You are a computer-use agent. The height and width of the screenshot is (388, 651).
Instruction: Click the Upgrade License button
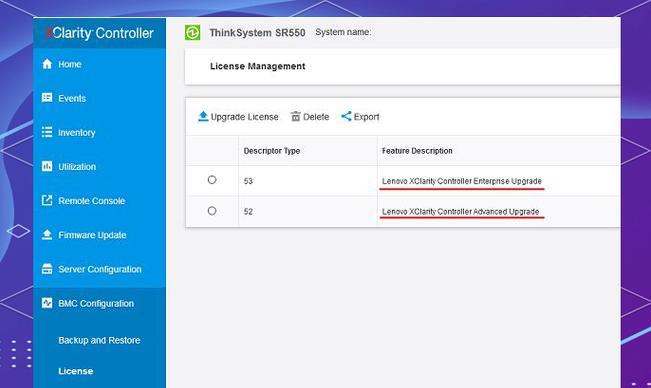tap(238, 117)
